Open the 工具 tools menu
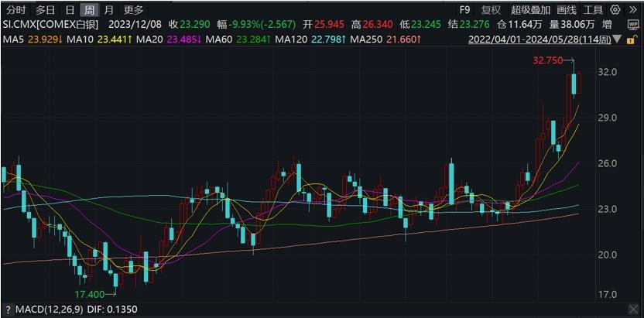 (x=593, y=9)
